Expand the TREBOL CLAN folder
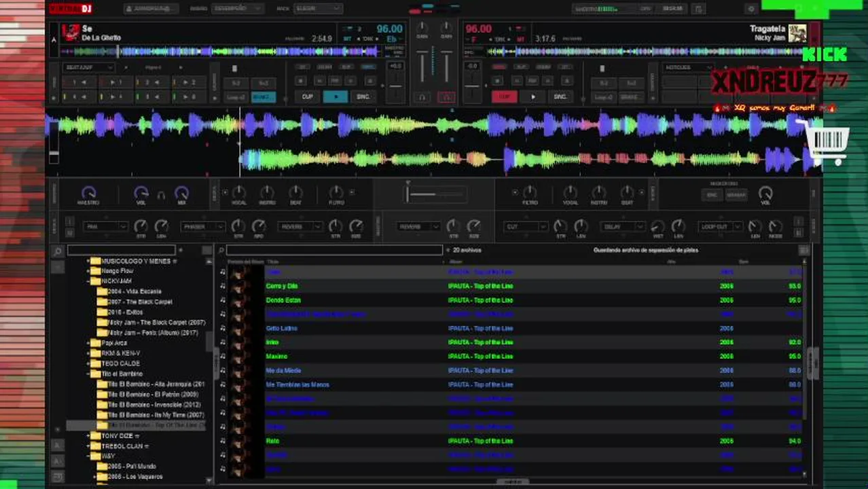Viewport: 868px width, 489px height. point(88,446)
